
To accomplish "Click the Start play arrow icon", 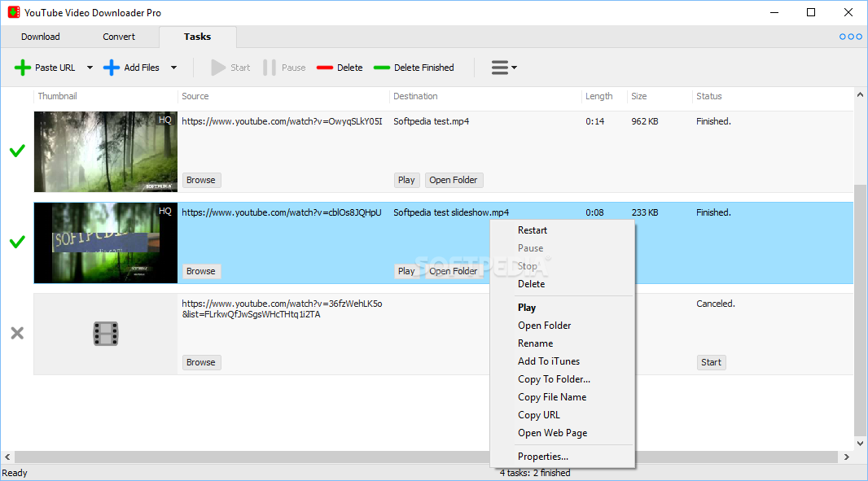I will click(x=218, y=68).
